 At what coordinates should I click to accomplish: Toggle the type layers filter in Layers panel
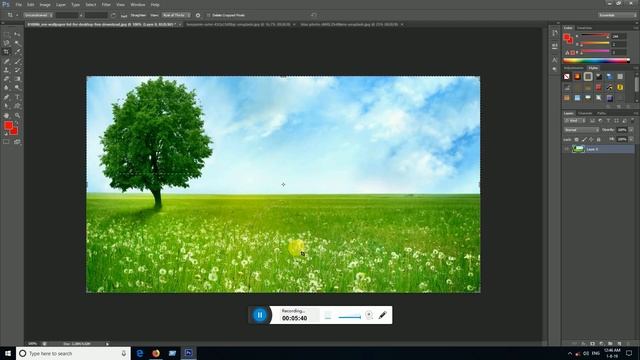tap(608, 121)
